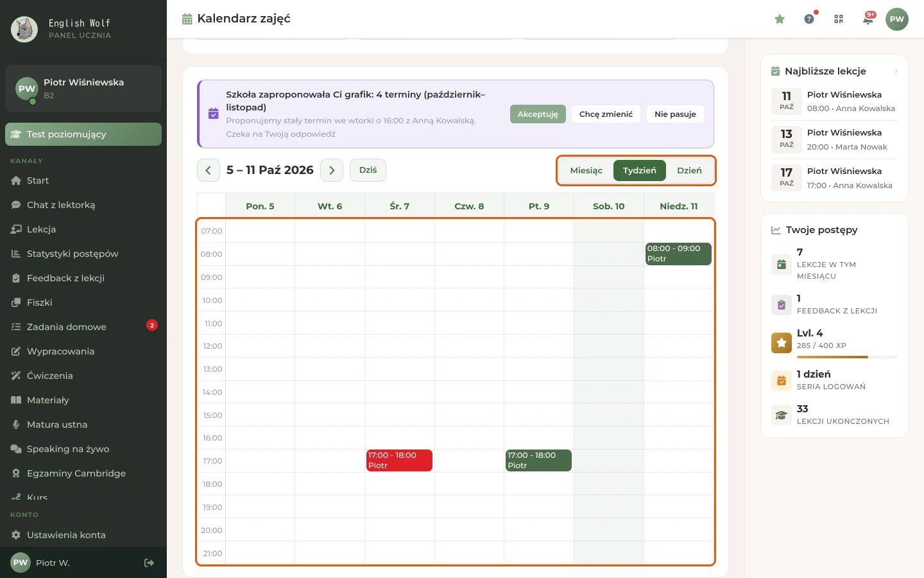Click the Test poziomujący button
The width and height of the screenshot is (924, 578).
pyautogui.click(x=83, y=134)
